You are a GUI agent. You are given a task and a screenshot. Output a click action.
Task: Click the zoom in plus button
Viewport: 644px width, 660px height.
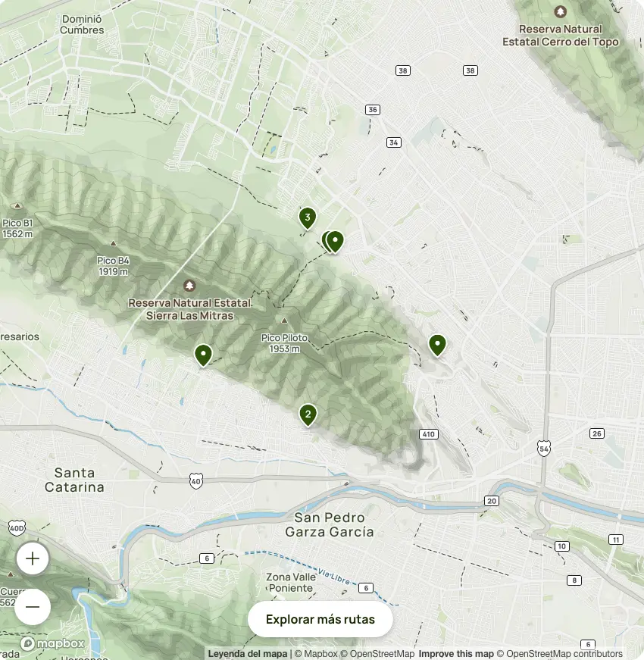tap(33, 559)
